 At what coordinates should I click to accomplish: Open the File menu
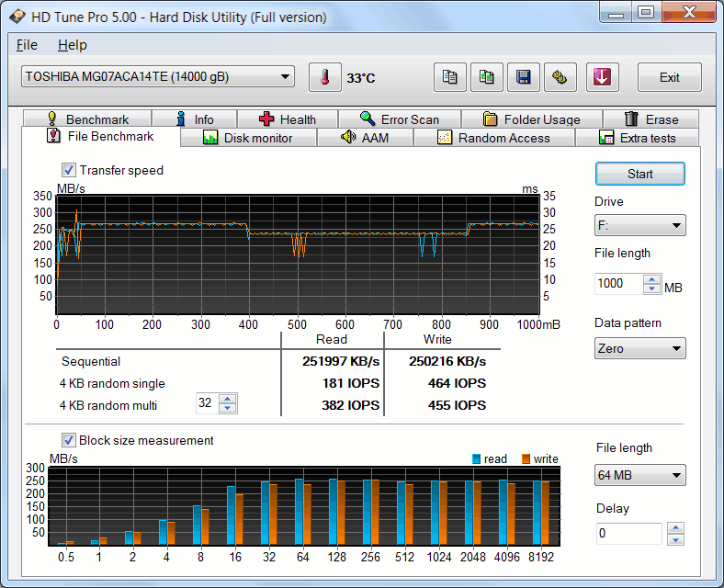pos(27,45)
